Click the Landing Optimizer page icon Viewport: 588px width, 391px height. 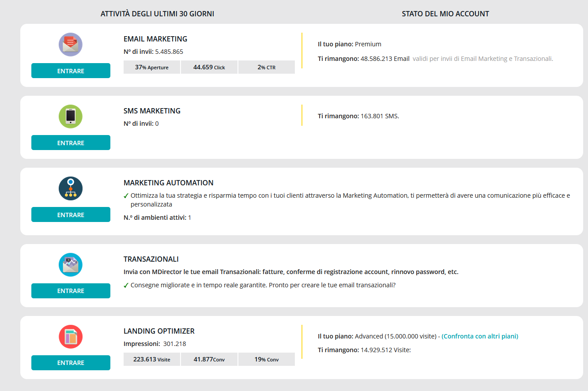[71, 337]
